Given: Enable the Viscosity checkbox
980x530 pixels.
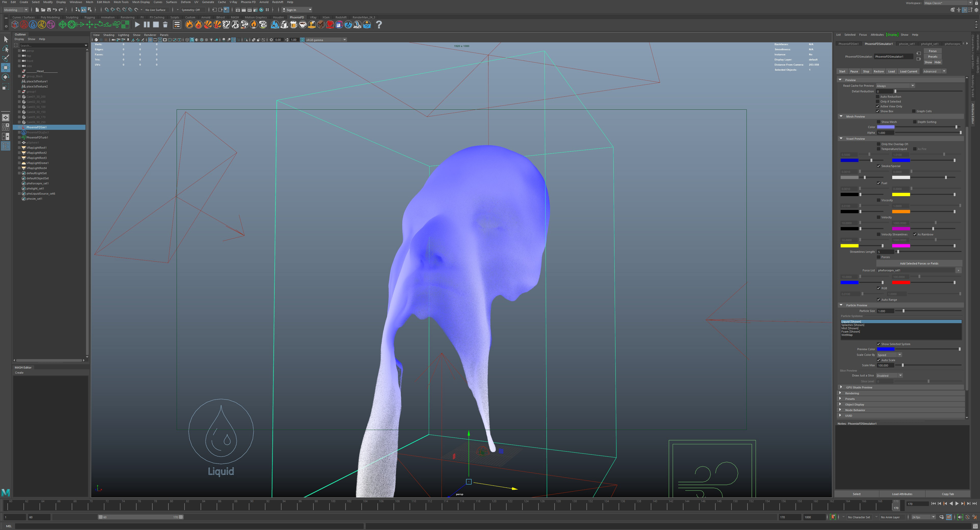Looking at the screenshot, I should 879,200.
